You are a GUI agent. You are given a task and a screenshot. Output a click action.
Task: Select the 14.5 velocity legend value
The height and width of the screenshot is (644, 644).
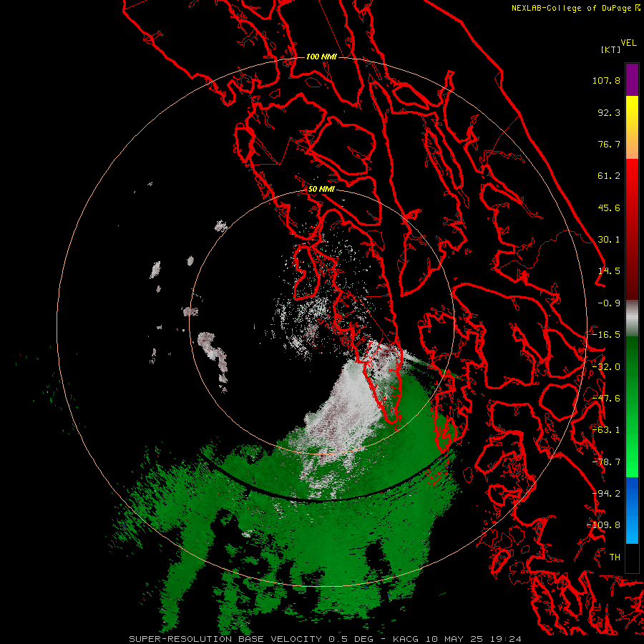click(609, 271)
